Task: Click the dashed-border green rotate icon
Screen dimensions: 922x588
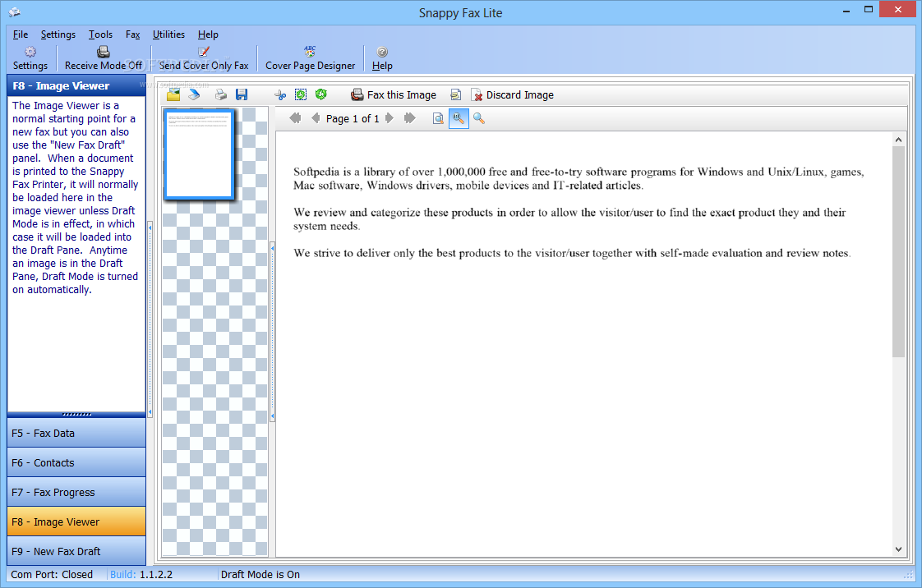Action: click(x=301, y=94)
